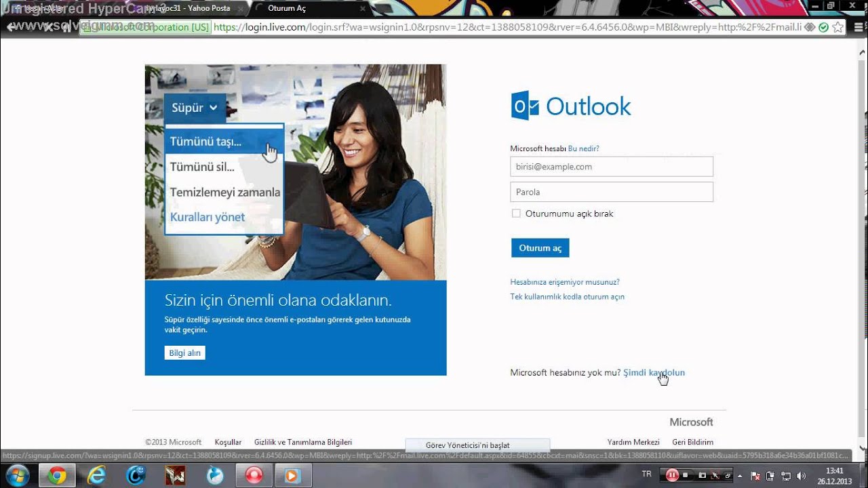Click the Google Chrome taskbar icon
868x488 pixels.
pyautogui.click(x=57, y=476)
